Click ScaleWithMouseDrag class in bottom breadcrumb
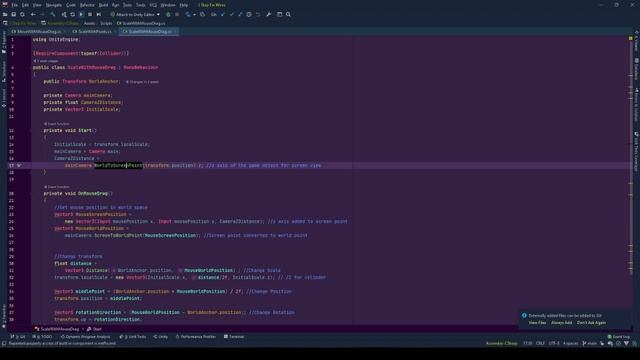Screen dimensions: 640x360 coord(57,329)
